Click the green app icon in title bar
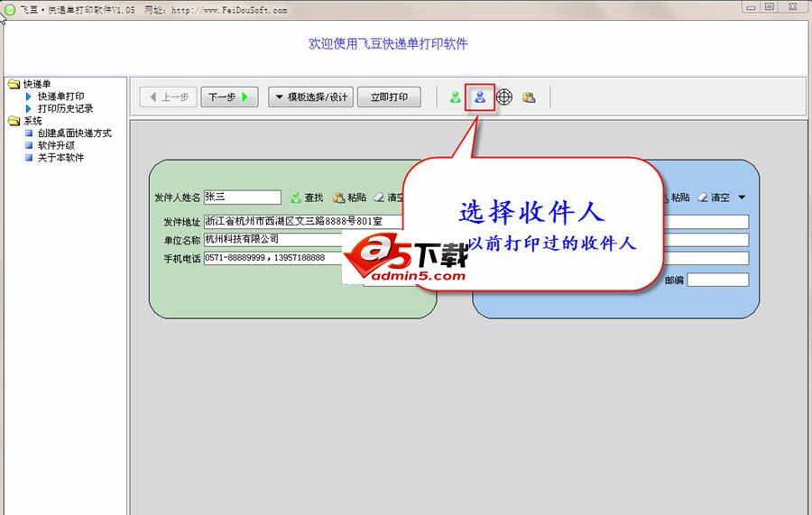Screen dimensions: 812x515 point(10,9)
